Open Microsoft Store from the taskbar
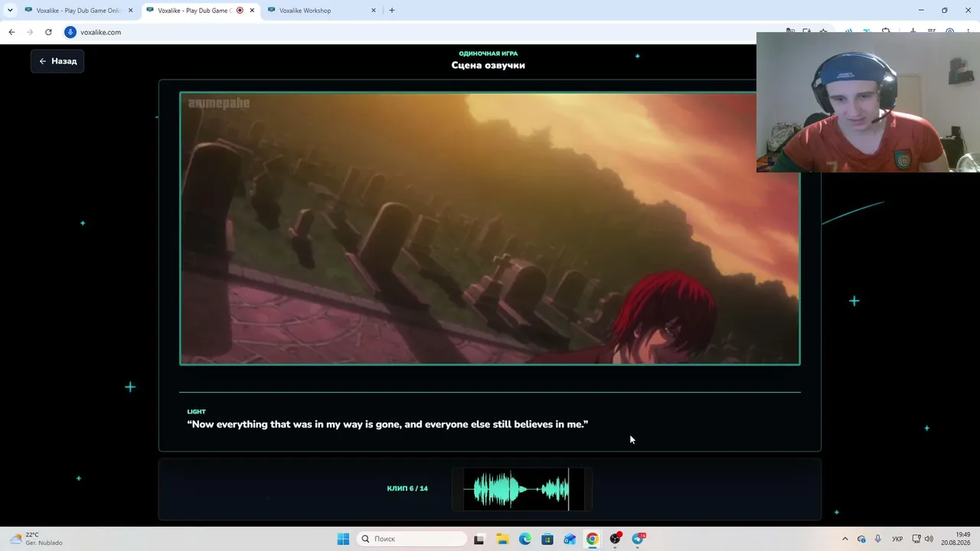 (547, 539)
